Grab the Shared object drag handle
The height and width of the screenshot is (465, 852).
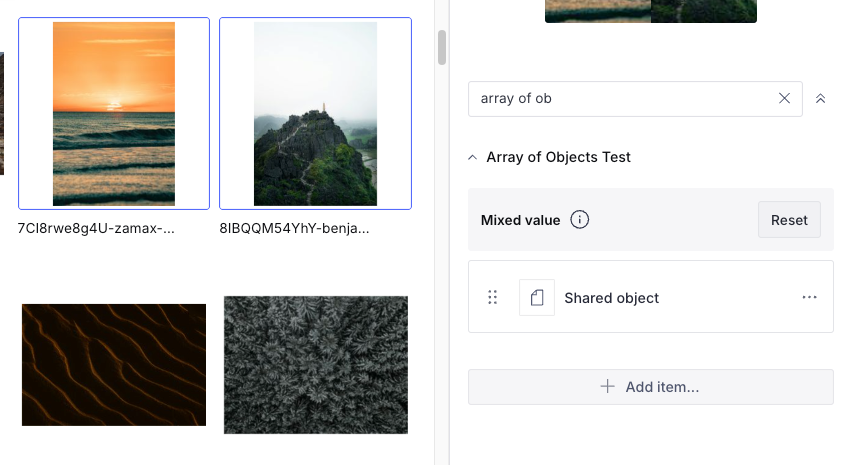click(492, 297)
